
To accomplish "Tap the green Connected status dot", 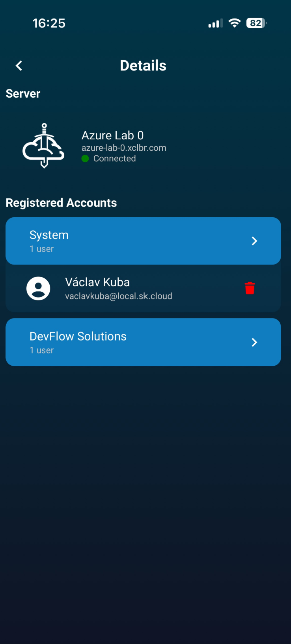I will point(85,159).
